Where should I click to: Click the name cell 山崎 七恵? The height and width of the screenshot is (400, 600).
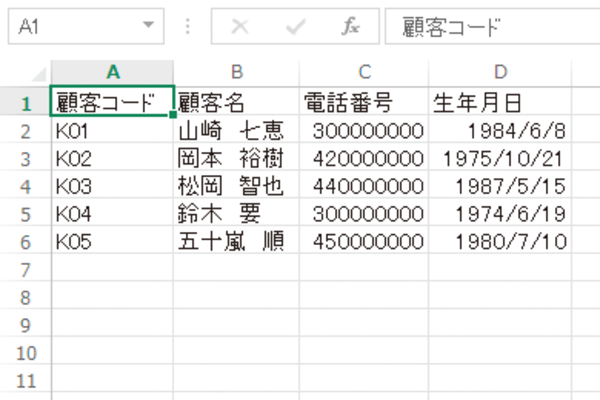[x=236, y=129]
